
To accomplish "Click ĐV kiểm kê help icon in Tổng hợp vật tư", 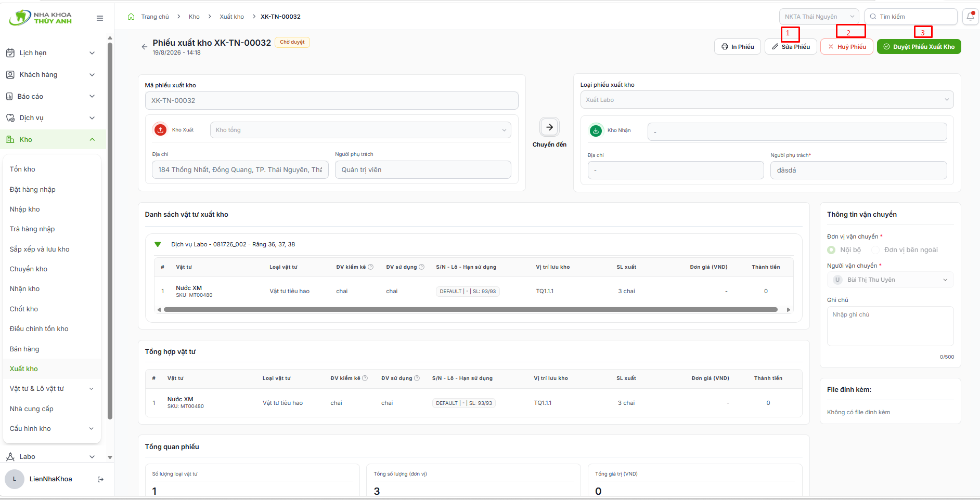I will click(365, 378).
